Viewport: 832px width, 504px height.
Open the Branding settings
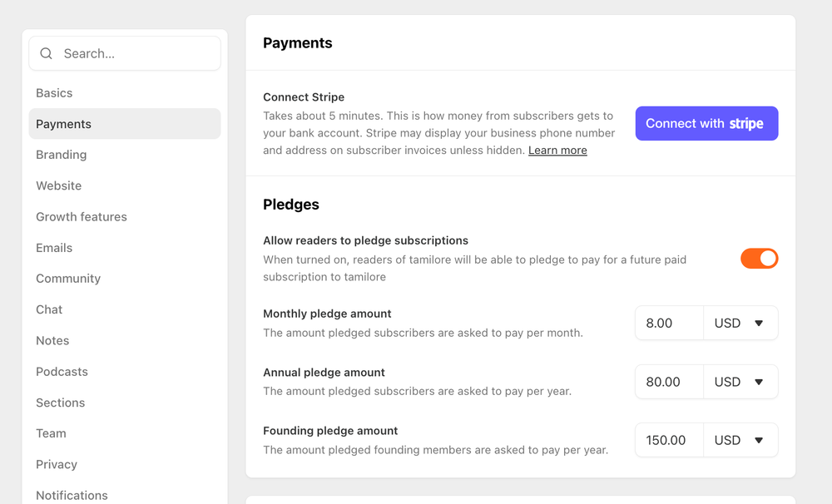point(61,154)
